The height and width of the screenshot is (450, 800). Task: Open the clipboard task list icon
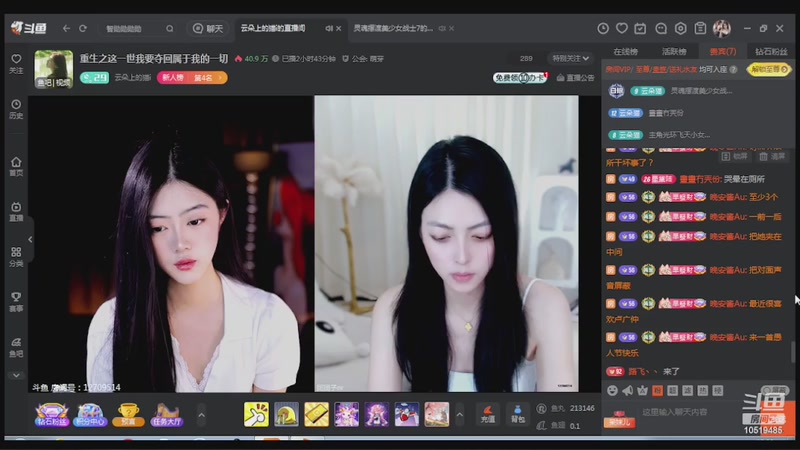click(x=700, y=29)
